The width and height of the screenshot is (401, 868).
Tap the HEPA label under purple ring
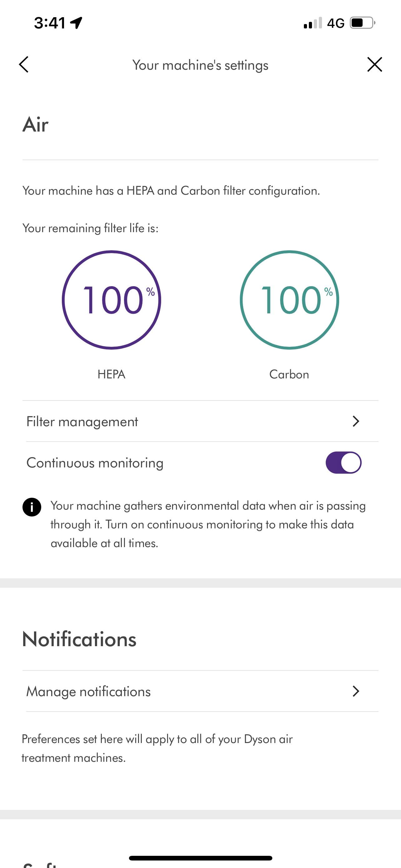coord(111,374)
